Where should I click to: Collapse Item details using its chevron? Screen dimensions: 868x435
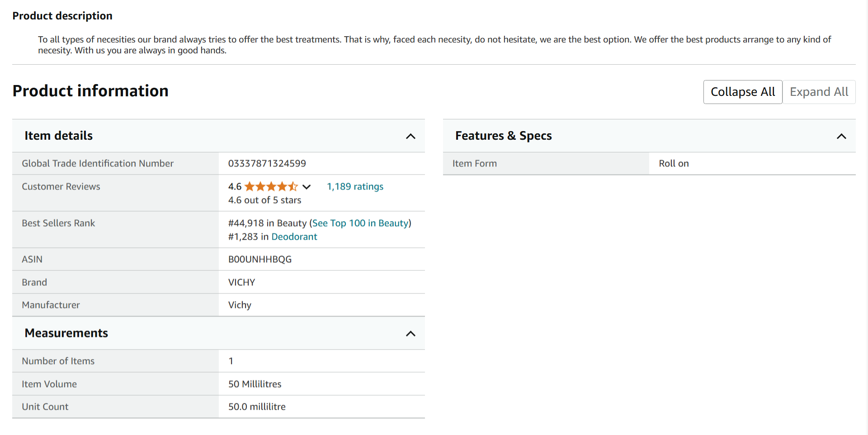click(410, 136)
